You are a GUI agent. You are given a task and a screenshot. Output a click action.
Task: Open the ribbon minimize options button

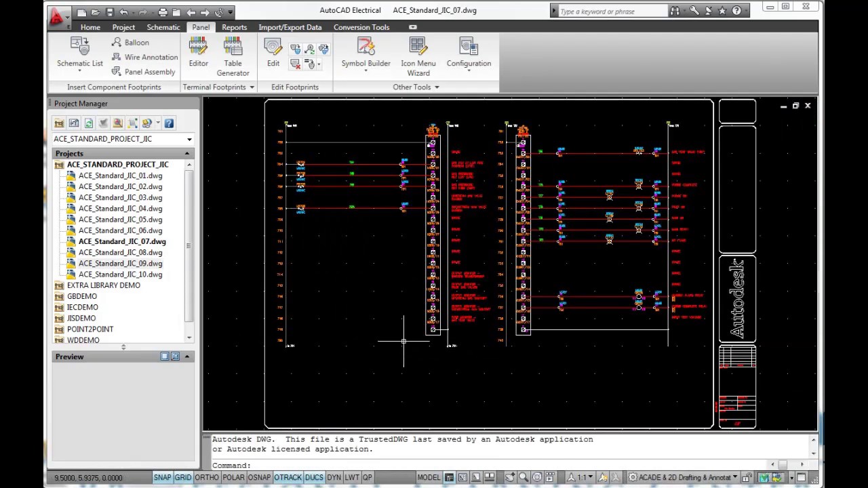[x=413, y=27]
